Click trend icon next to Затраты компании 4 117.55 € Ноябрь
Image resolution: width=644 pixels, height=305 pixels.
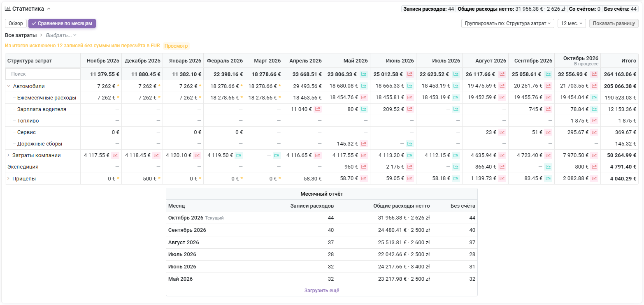coord(115,155)
